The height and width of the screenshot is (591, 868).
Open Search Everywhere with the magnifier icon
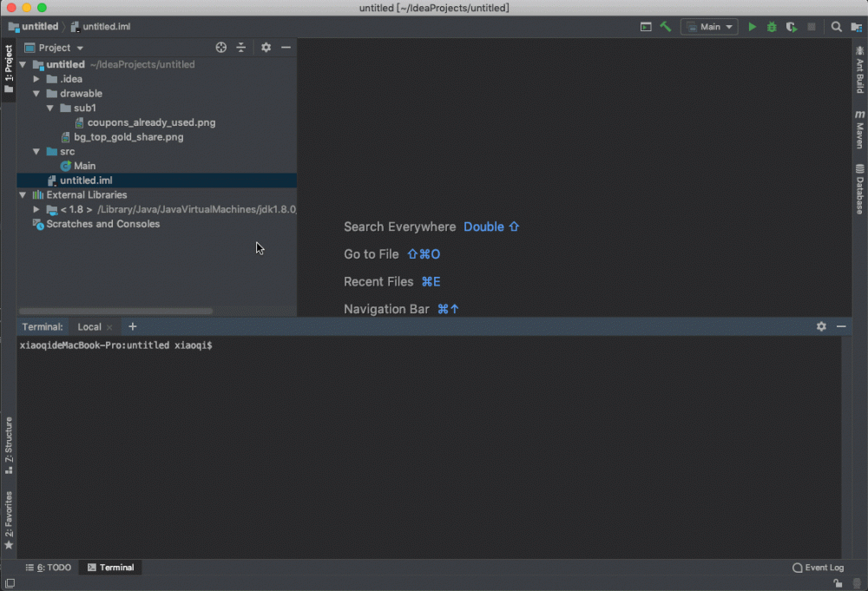coord(834,27)
